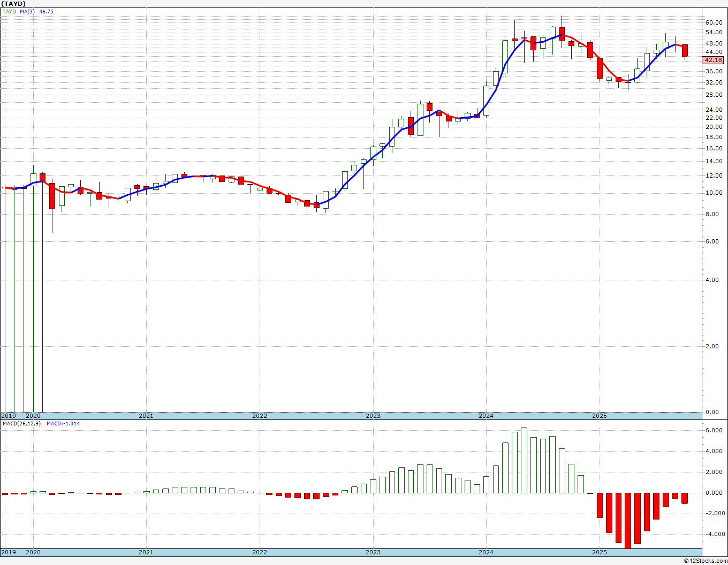
Task: Click the last red MACD histogram bar
Action: point(685,498)
